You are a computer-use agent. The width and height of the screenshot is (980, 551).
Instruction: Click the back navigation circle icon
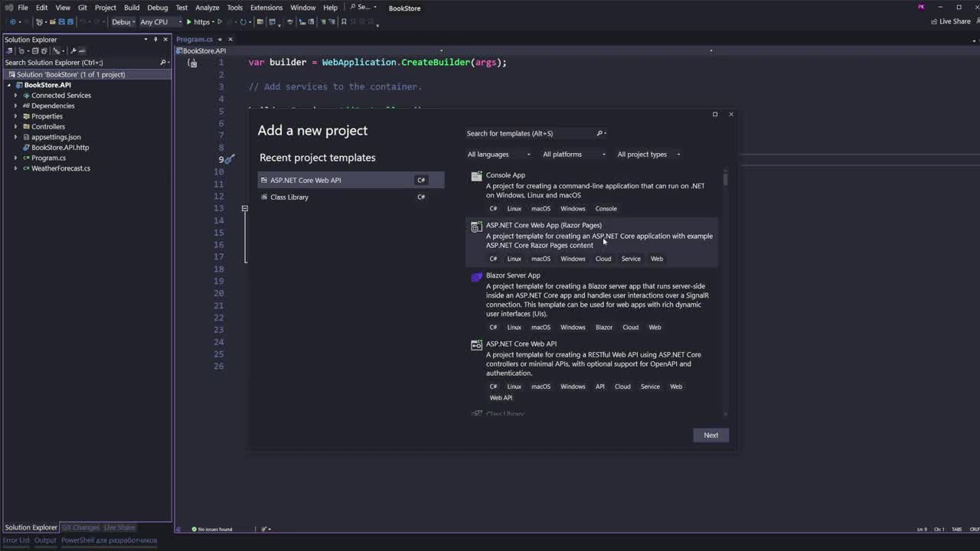tap(12, 21)
